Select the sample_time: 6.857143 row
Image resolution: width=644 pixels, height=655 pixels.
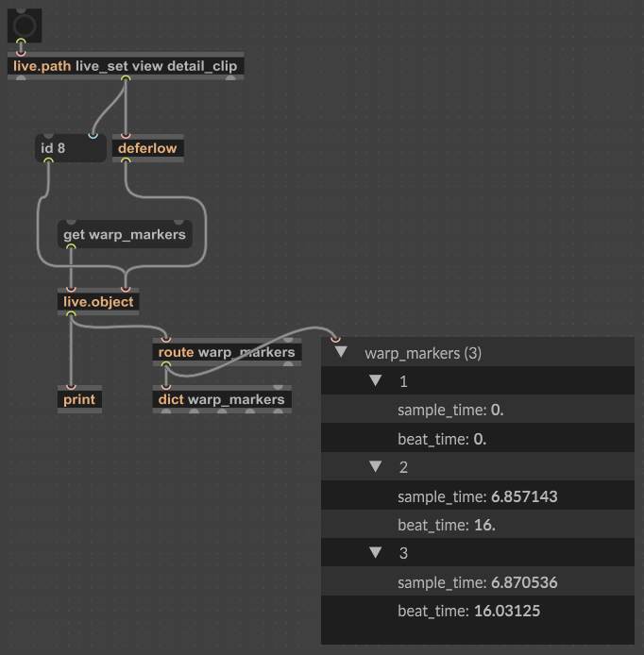(483, 495)
